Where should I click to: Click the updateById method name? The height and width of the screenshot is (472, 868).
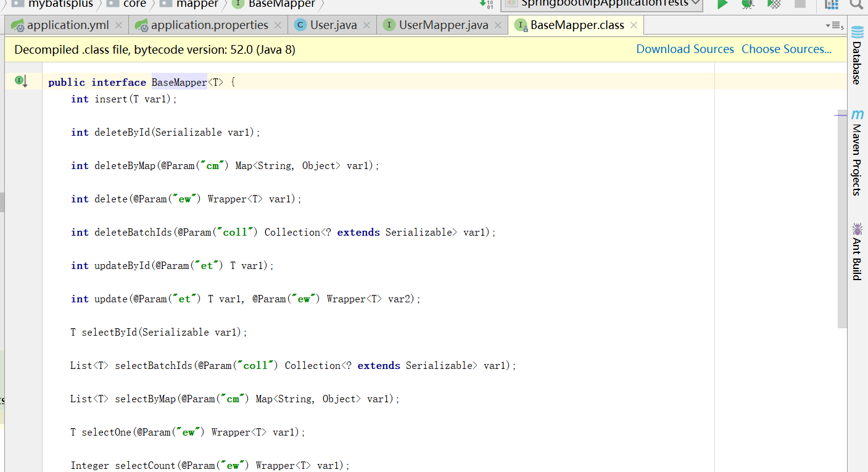click(122, 265)
